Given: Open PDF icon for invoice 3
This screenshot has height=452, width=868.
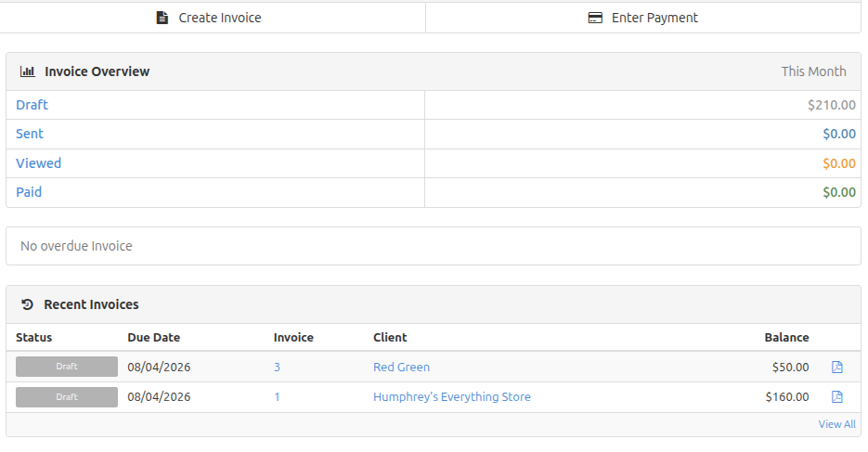Looking at the screenshot, I should pyautogui.click(x=837, y=368).
